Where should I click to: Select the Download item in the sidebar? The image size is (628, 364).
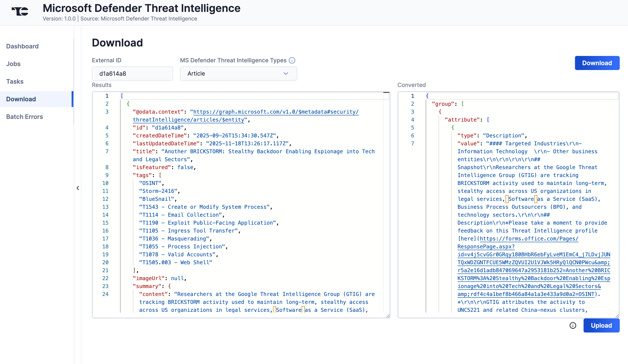pos(21,99)
